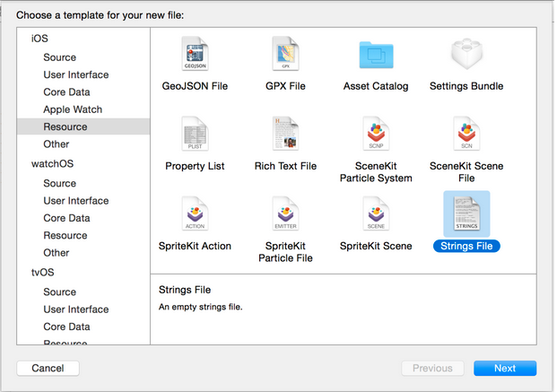557x392 pixels.
Task: Choose the GPX File template icon
Action: coord(285,54)
